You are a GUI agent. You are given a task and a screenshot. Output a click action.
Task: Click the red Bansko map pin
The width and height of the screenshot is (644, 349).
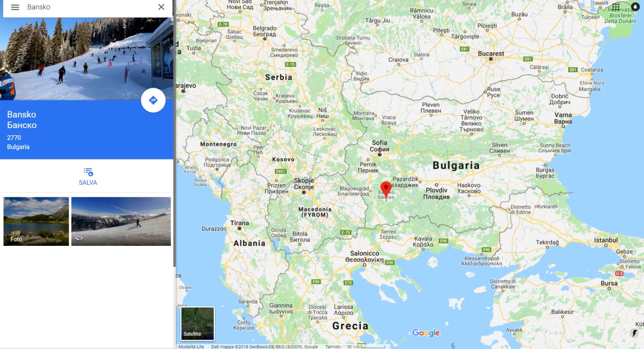(x=386, y=190)
